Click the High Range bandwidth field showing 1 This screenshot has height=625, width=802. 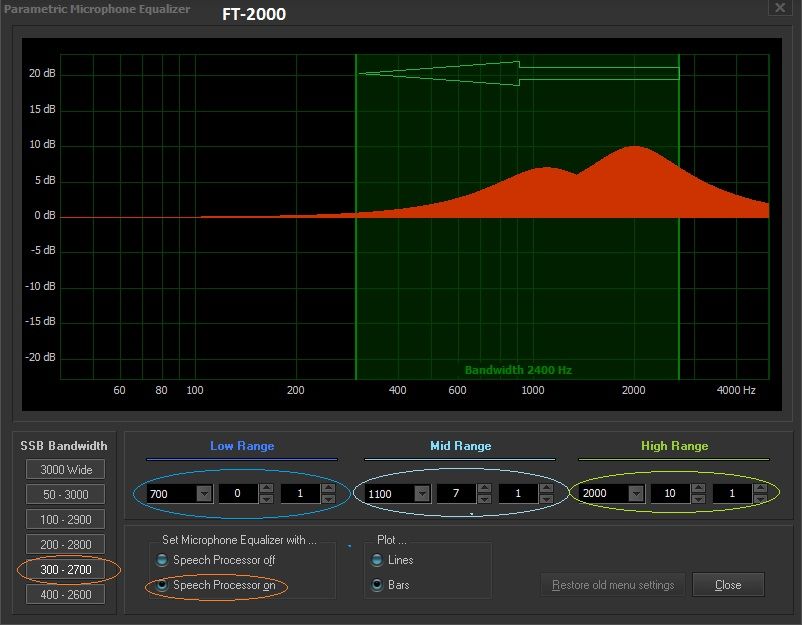(x=732, y=494)
